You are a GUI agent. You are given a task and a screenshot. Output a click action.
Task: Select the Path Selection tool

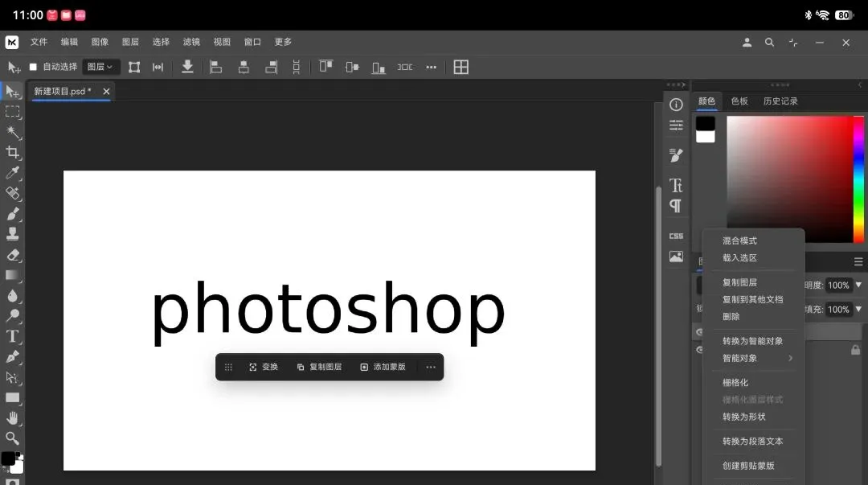(12, 377)
